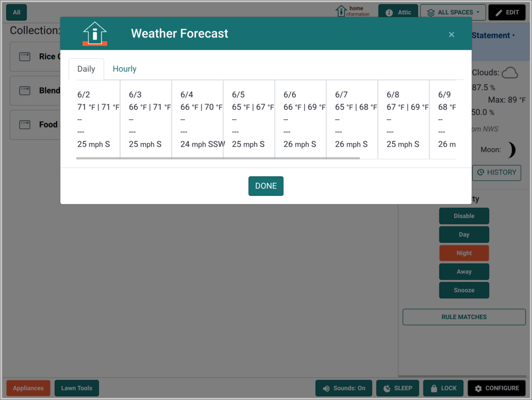Click the home information icon in dialog header
Image resolution: width=532 pixels, height=400 pixels.
(95, 33)
